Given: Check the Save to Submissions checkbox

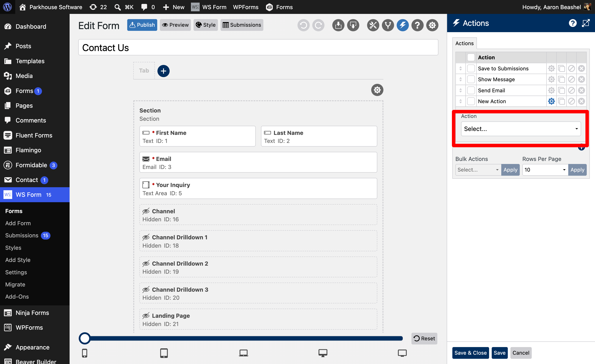Looking at the screenshot, I should pyautogui.click(x=471, y=68).
